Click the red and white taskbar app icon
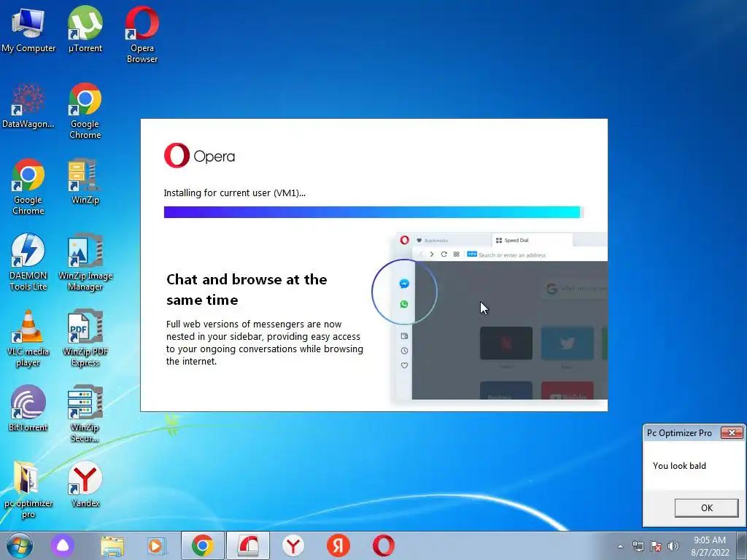This screenshot has width=747, height=560. (x=248, y=545)
